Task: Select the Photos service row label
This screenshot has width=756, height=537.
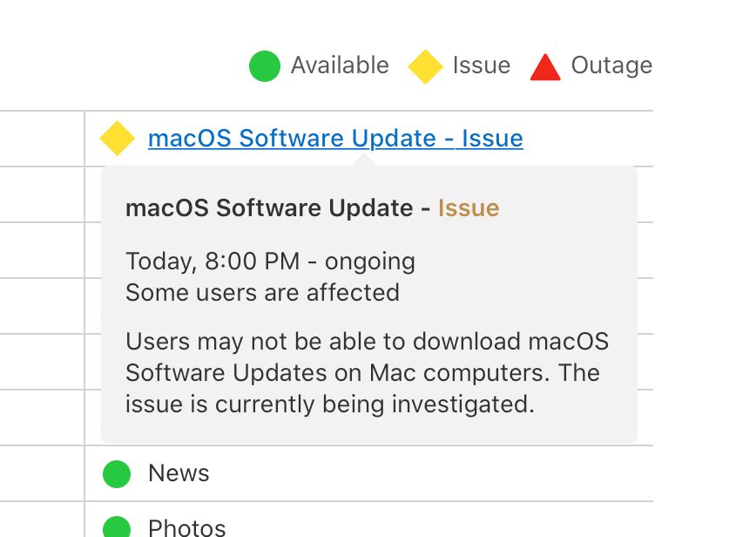Action: (x=187, y=527)
